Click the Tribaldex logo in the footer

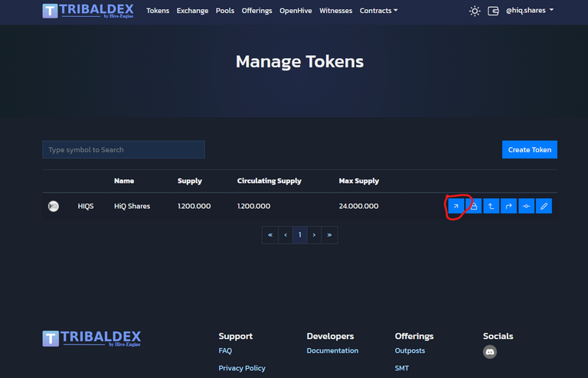pyautogui.click(x=92, y=338)
